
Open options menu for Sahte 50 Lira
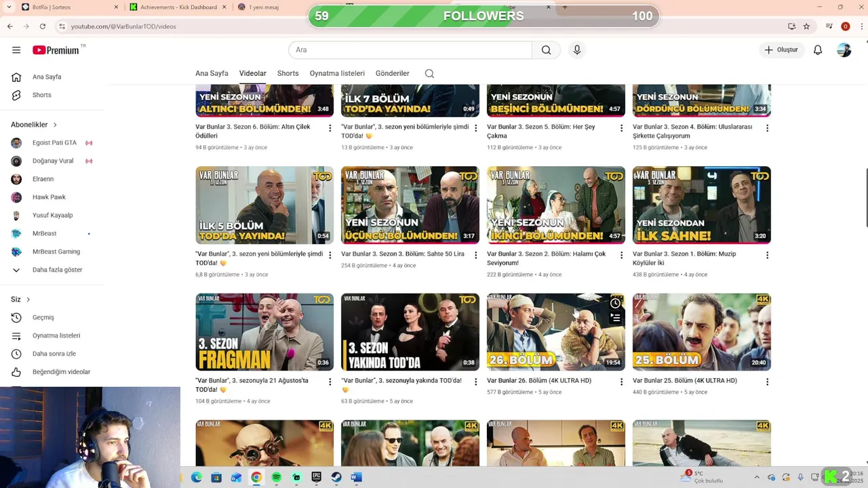point(475,255)
